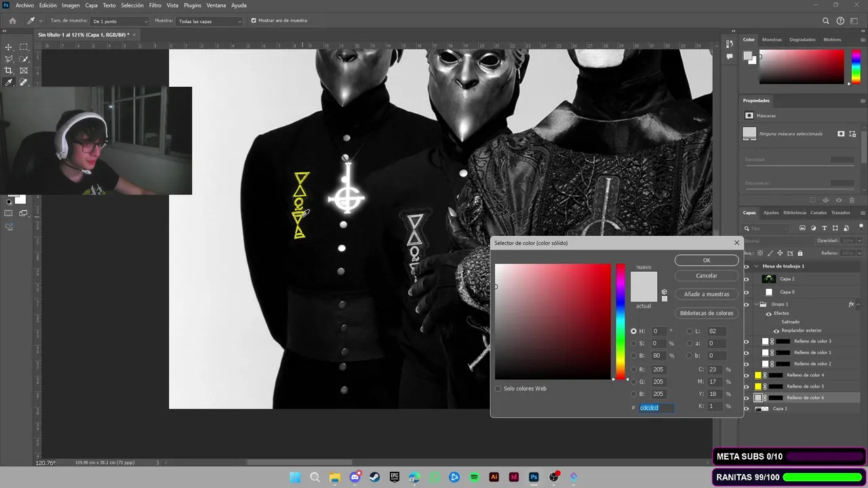Open the Imagen menu
The image size is (868, 488).
point(71,5)
